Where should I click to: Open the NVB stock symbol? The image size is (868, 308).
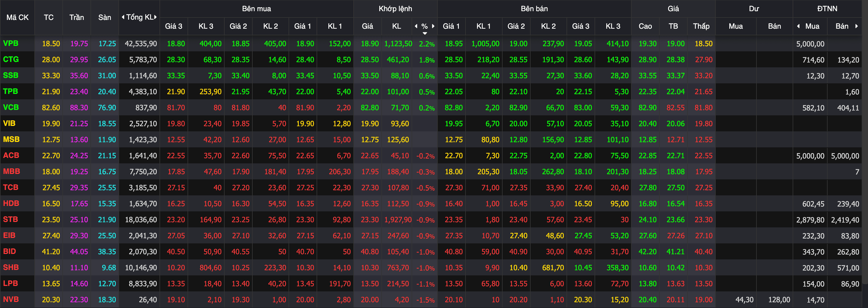click(x=11, y=300)
